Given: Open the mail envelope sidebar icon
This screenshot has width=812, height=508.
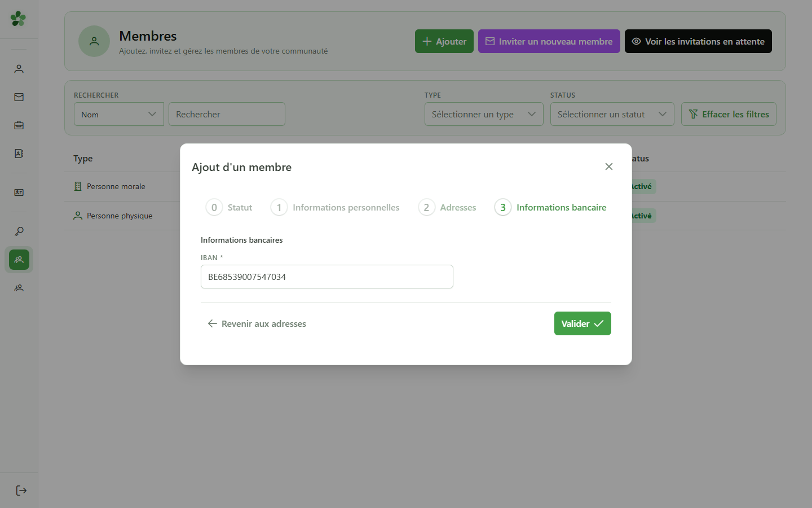Looking at the screenshot, I should (x=19, y=97).
